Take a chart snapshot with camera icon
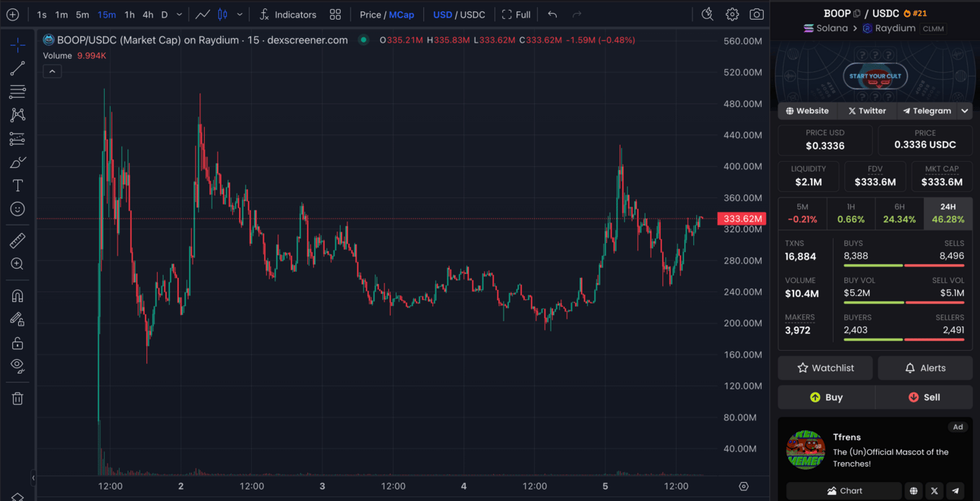 click(756, 14)
